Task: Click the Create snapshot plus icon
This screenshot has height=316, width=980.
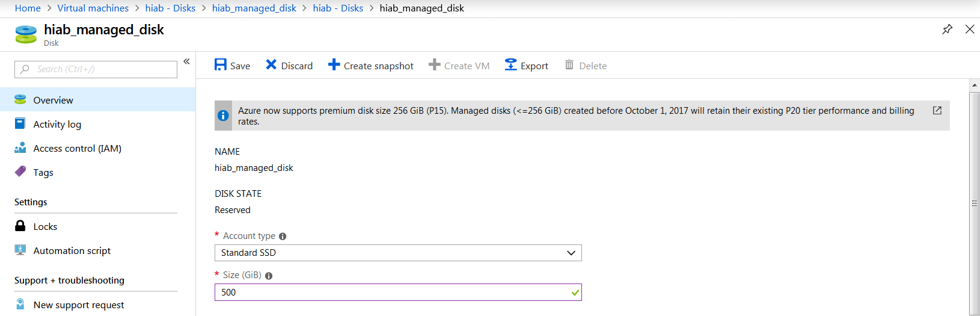Action: tap(334, 64)
